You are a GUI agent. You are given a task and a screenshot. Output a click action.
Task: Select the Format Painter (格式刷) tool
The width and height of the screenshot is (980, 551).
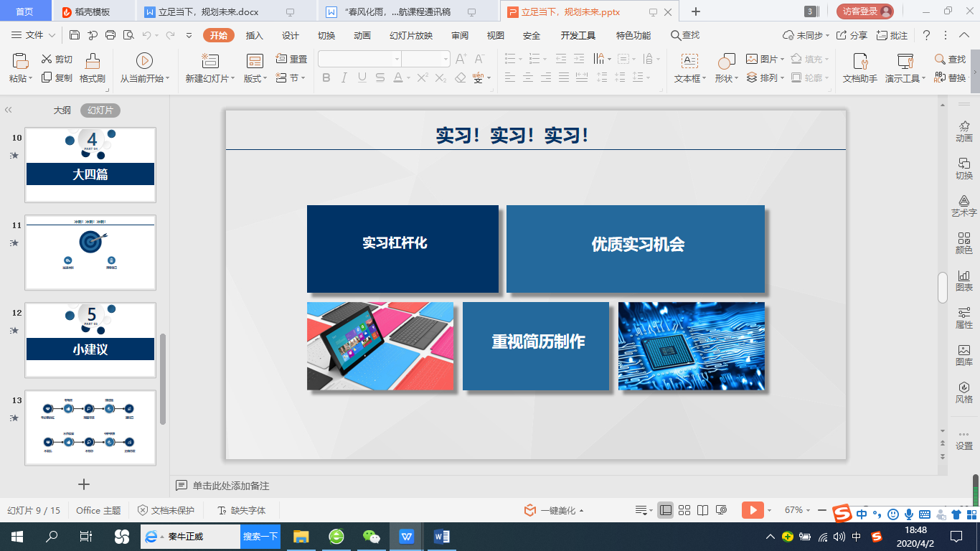coord(93,69)
